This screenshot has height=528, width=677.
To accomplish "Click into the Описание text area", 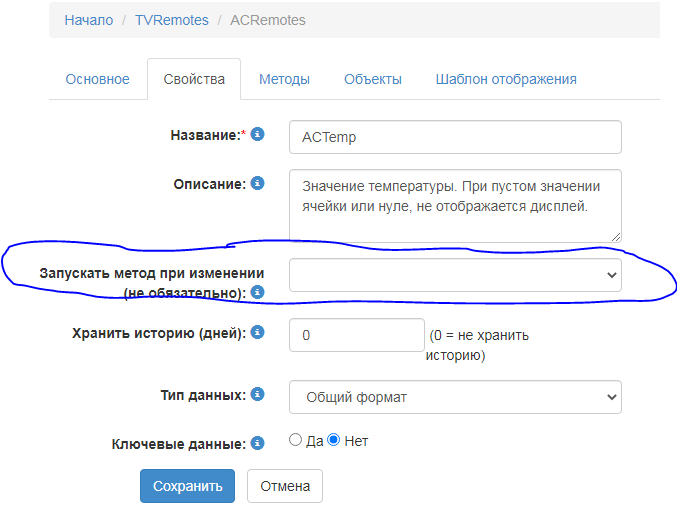I will (x=455, y=205).
